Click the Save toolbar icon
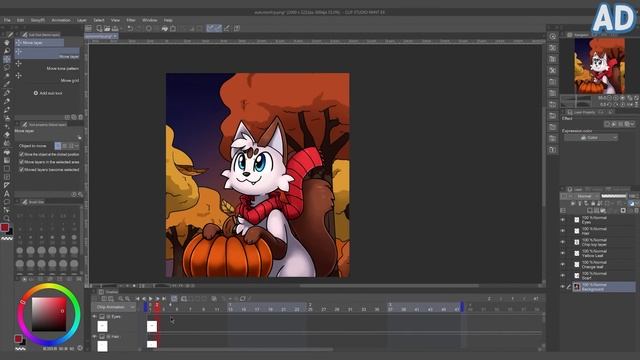 (115, 29)
